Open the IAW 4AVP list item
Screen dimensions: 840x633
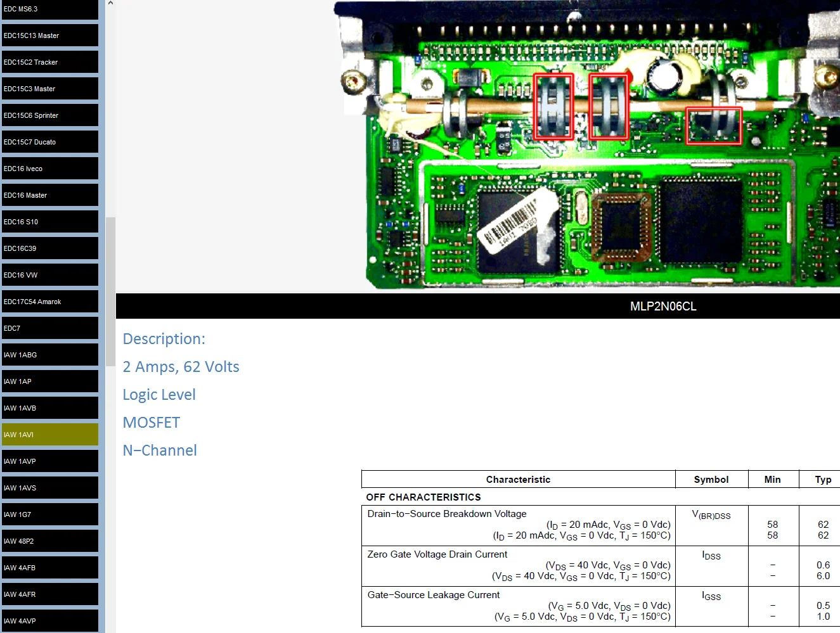coord(50,621)
